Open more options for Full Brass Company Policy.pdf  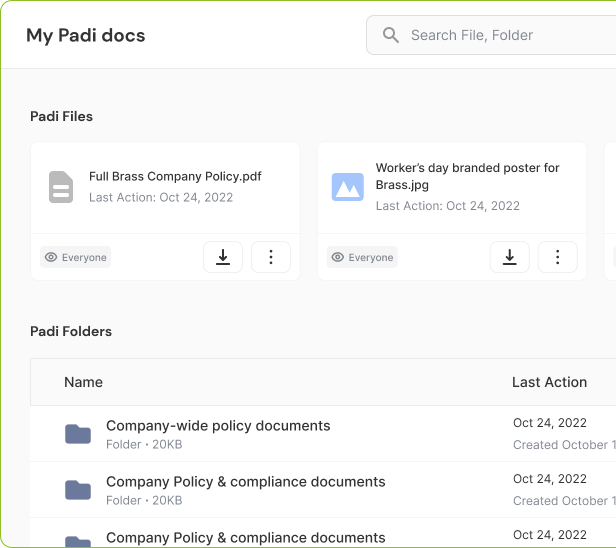[271, 257]
